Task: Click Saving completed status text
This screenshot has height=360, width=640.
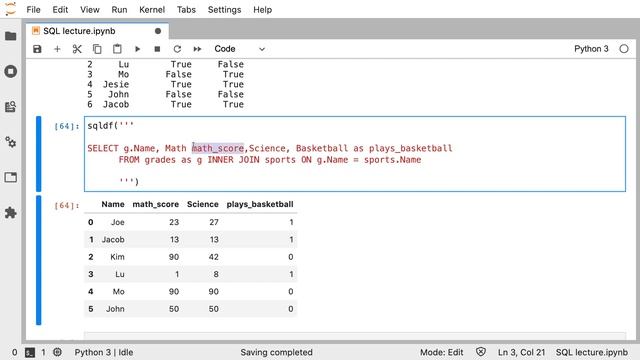Action: pyautogui.click(x=276, y=352)
